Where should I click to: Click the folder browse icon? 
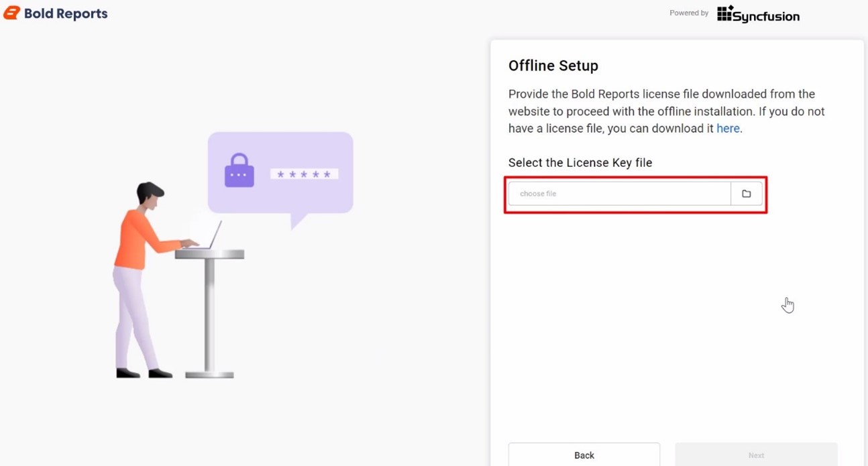[x=747, y=194]
